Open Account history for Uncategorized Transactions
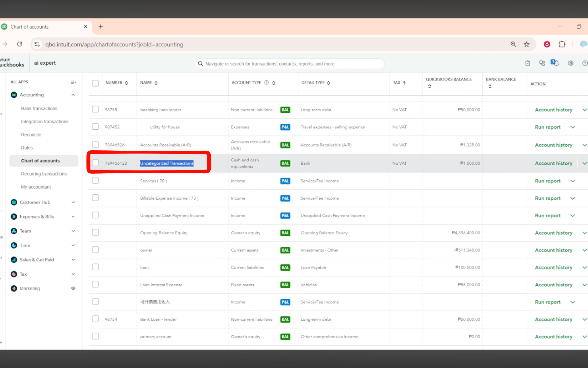 tap(554, 163)
